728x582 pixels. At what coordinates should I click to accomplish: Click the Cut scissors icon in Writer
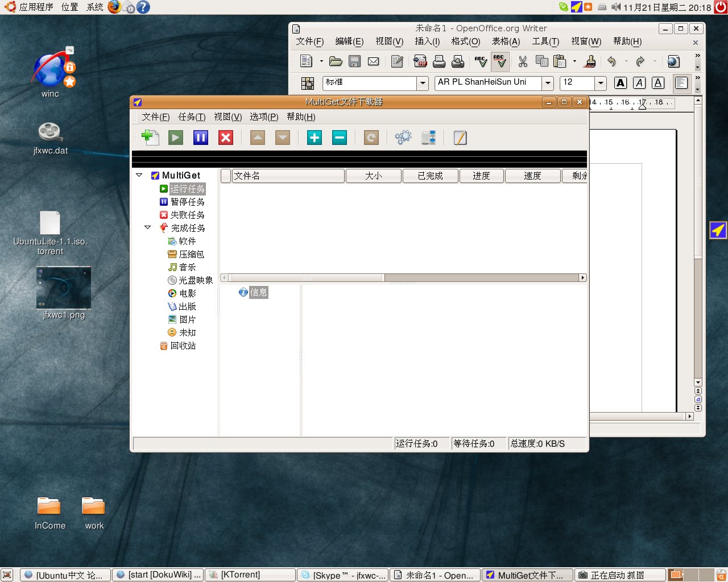pos(523,61)
